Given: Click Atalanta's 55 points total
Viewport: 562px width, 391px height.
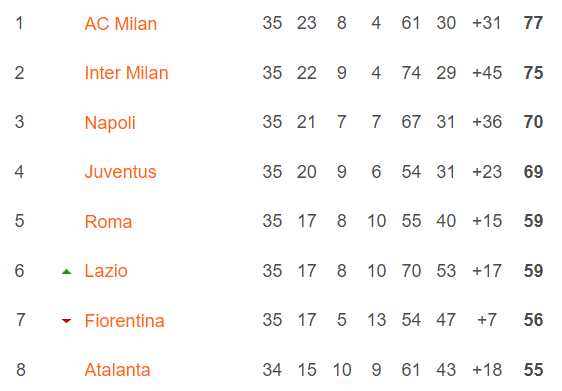Looking at the screenshot, I should click(x=533, y=370).
